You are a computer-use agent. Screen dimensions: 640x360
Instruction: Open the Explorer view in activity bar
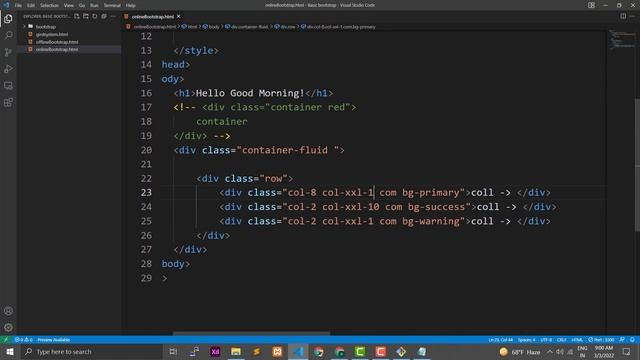tap(8, 19)
